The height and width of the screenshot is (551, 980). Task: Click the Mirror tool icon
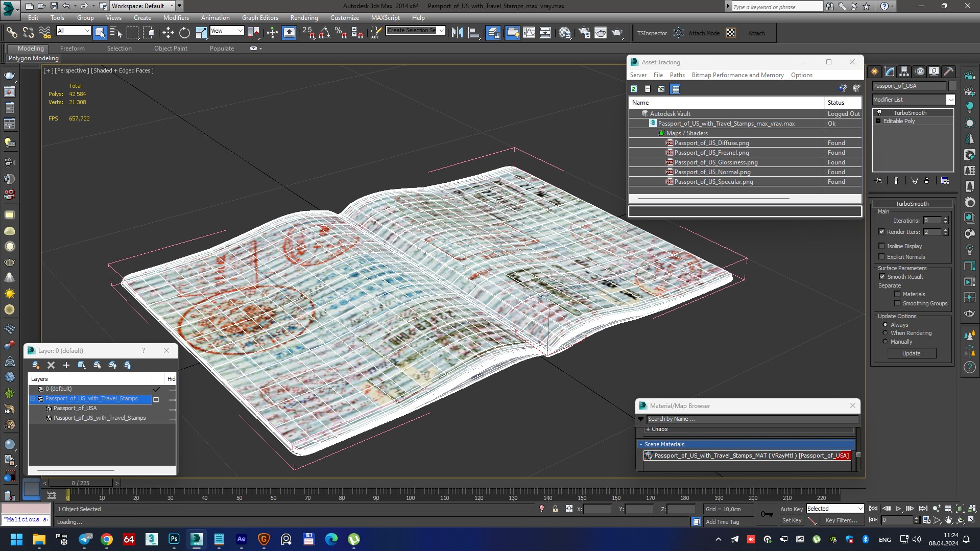tap(457, 33)
